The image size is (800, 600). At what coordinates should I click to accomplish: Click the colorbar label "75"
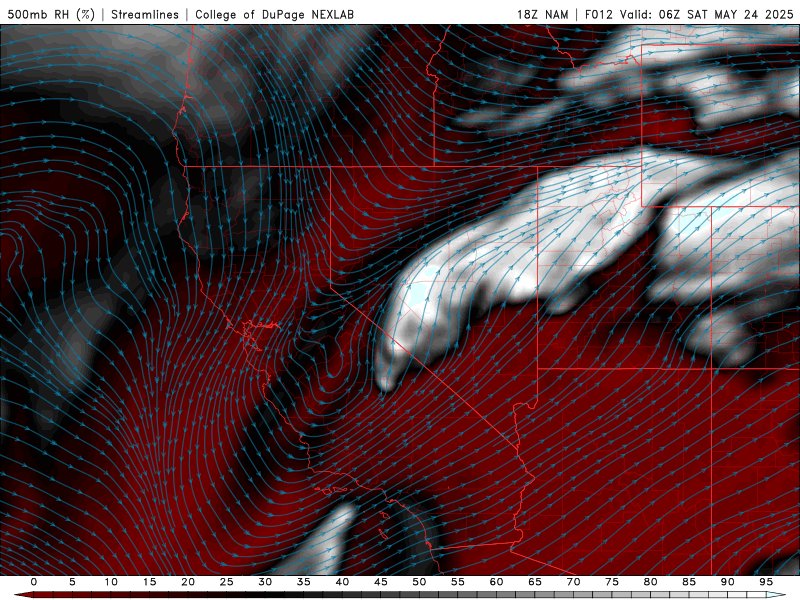612,582
